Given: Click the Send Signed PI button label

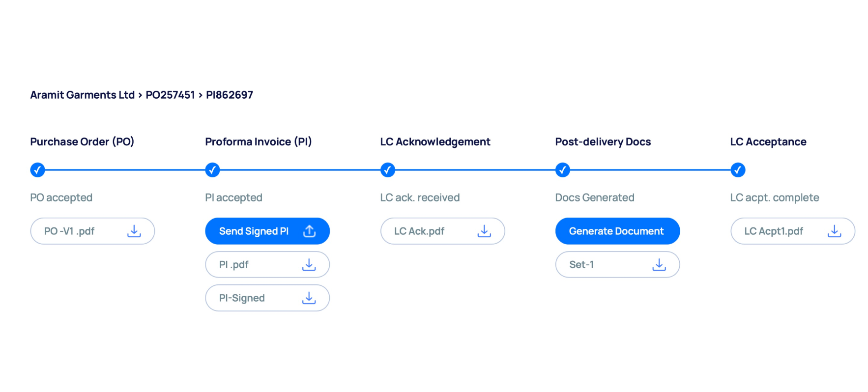Looking at the screenshot, I should pyautogui.click(x=254, y=231).
